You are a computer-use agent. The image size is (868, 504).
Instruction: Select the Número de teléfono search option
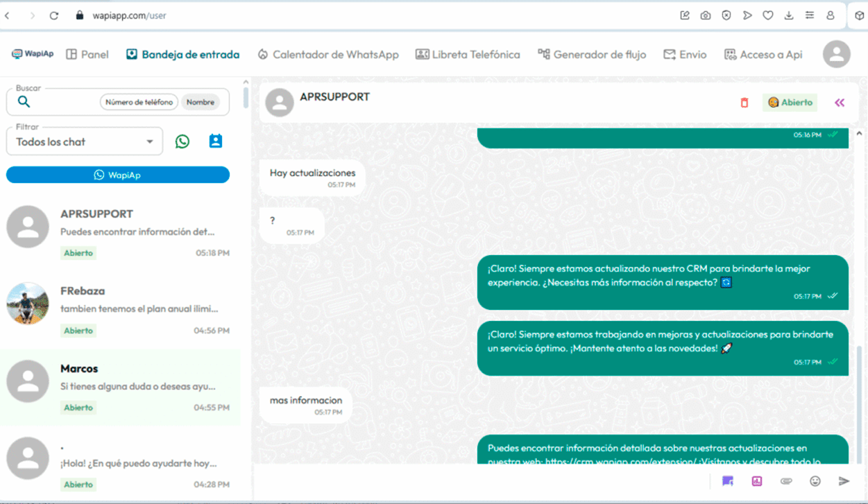click(x=139, y=102)
